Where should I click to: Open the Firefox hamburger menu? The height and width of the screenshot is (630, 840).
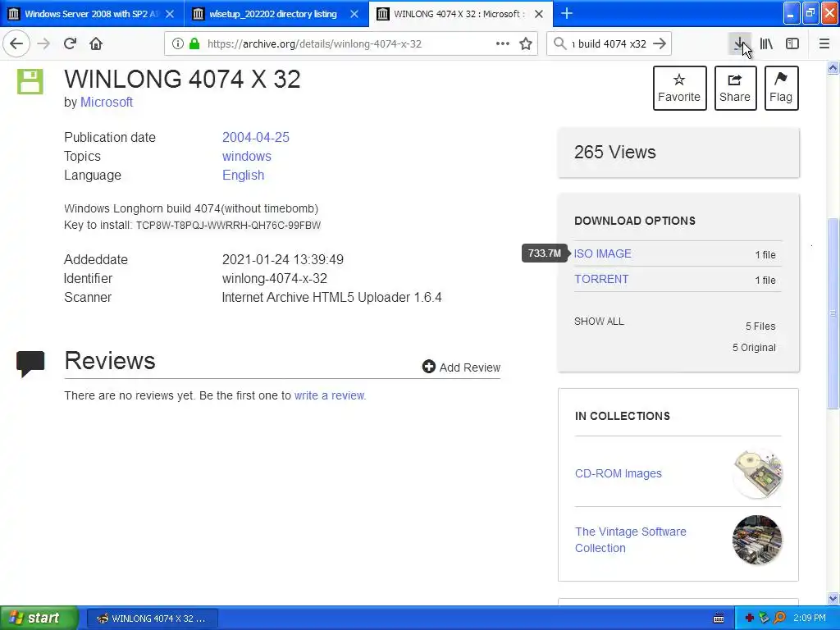tap(824, 44)
